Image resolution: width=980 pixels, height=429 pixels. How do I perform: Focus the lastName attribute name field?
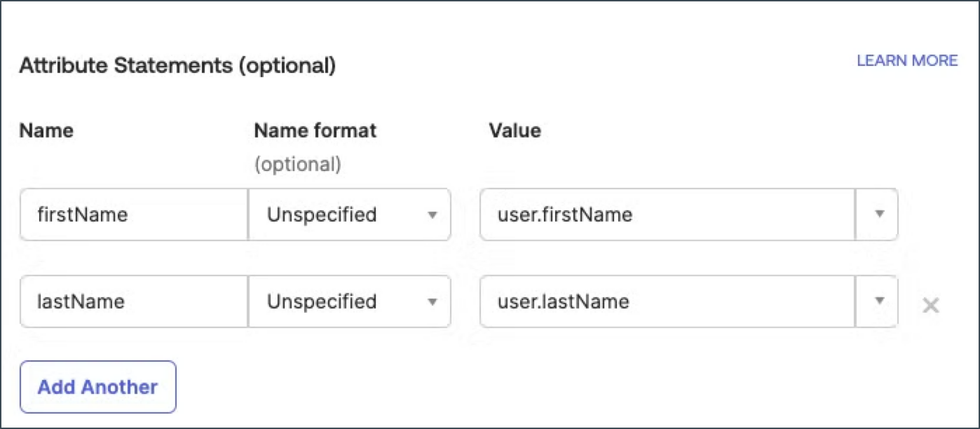tap(133, 301)
